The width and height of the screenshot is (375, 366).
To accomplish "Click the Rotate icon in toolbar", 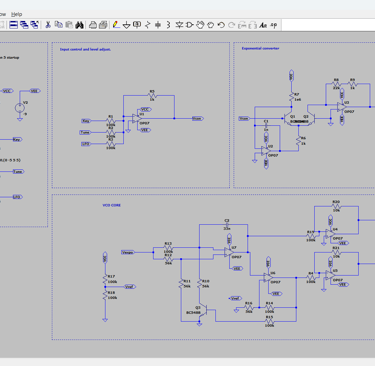I will pos(242,25).
